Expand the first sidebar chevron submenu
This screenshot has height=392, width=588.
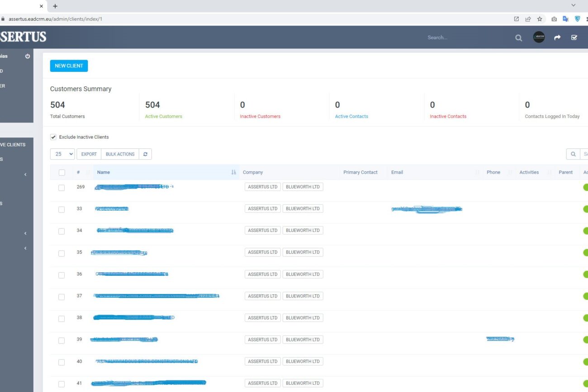coord(25,175)
